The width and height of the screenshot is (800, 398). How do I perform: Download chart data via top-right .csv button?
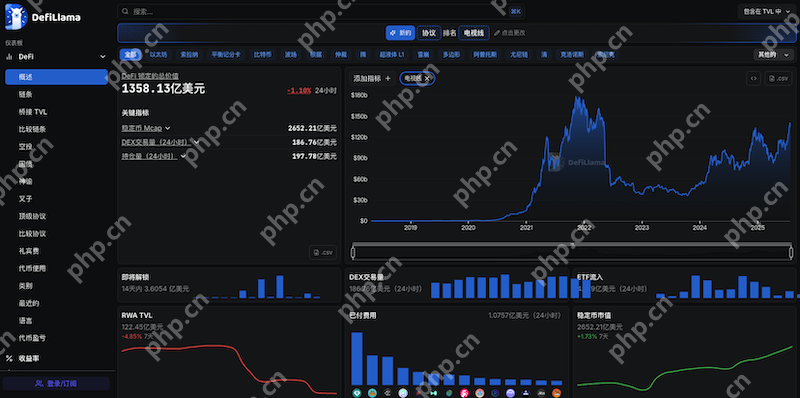(x=778, y=78)
